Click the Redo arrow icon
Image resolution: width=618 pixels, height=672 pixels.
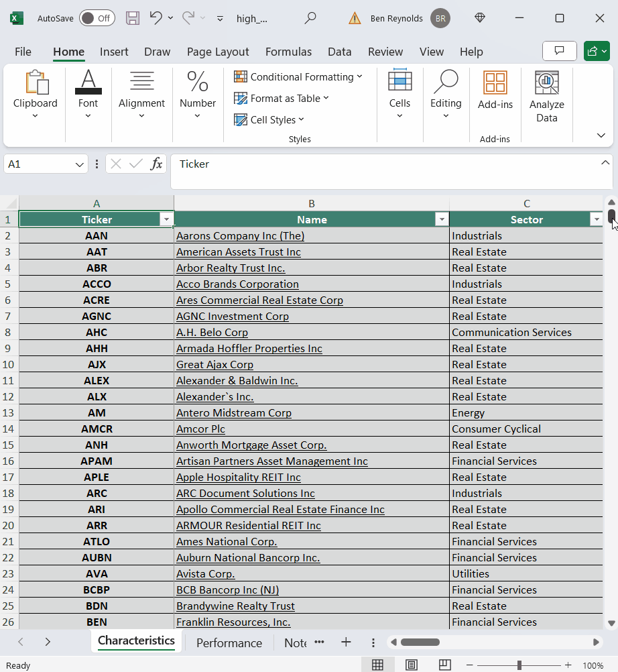click(x=188, y=18)
